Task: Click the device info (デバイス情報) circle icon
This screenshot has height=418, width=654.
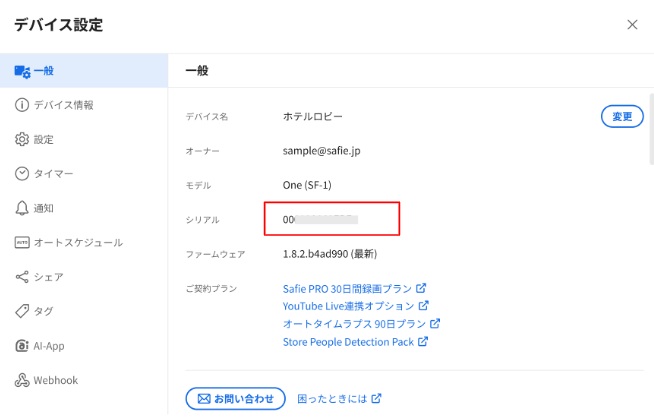Action: pyautogui.click(x=22, y=105)
